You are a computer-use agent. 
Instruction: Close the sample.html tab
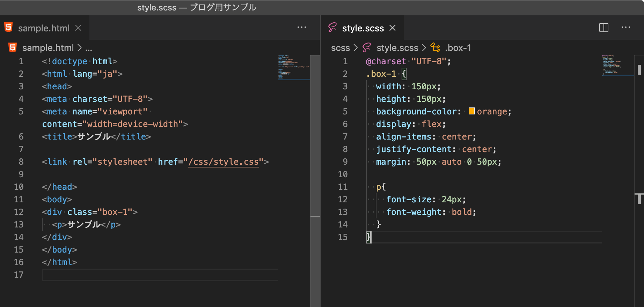[x=78, y=28]
